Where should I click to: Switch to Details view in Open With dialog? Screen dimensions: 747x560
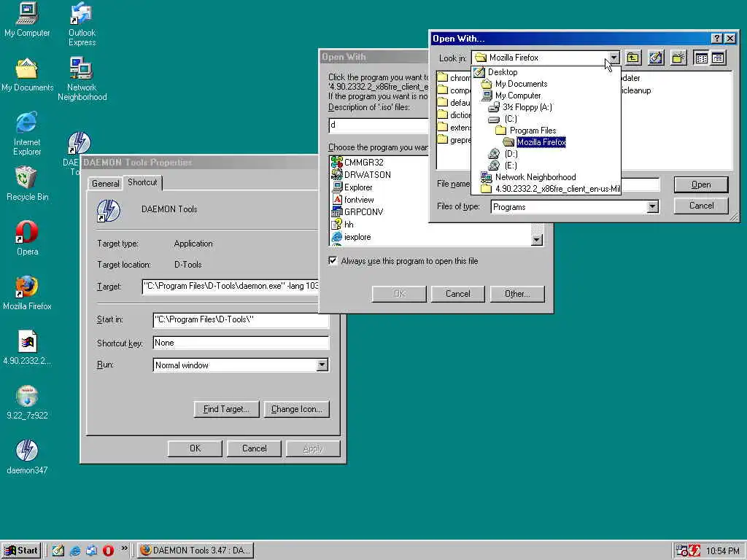[718, 58]
